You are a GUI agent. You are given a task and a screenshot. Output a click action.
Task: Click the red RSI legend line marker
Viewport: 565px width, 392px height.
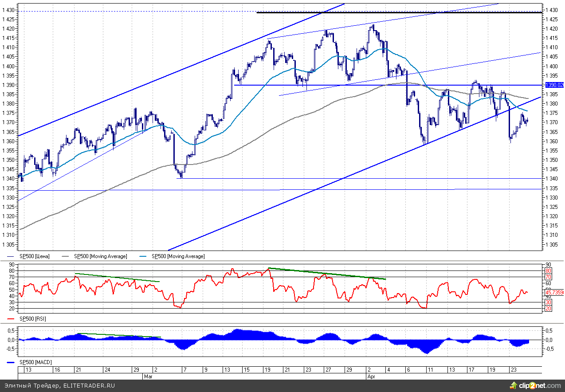[11, 319]
